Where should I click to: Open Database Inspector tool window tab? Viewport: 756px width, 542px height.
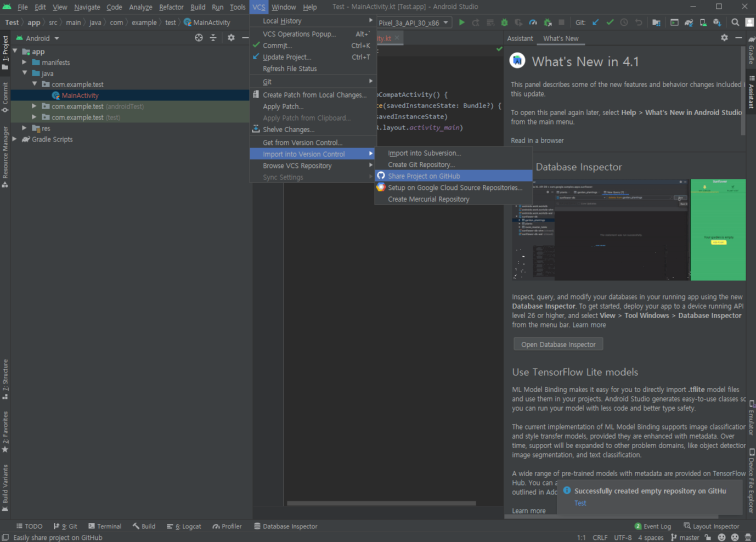pos(285,526)
